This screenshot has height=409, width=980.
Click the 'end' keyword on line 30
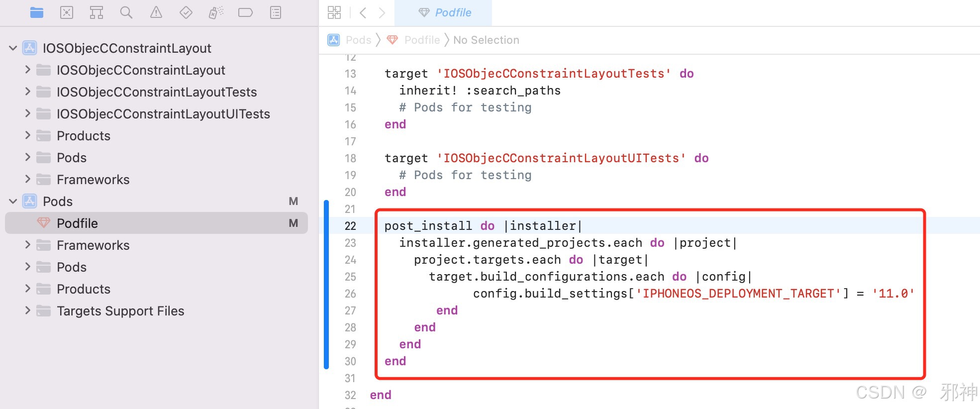pos(395,361)
